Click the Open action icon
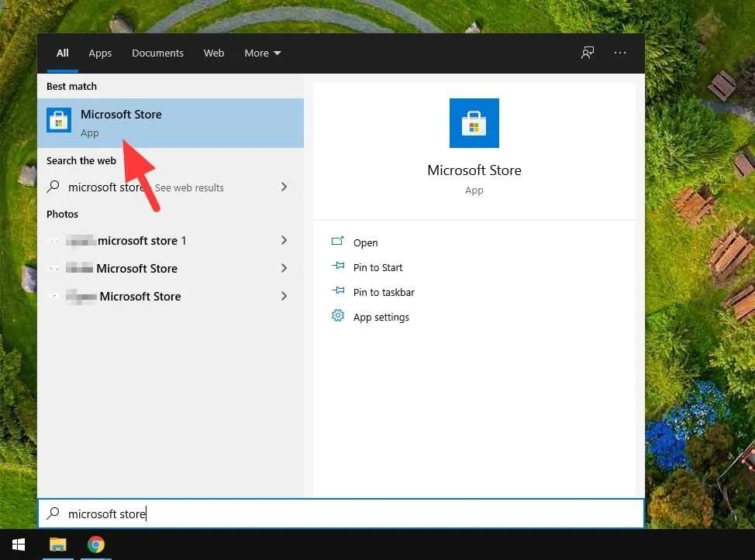This screenshot has width=755, height=560. pos(337,241)
